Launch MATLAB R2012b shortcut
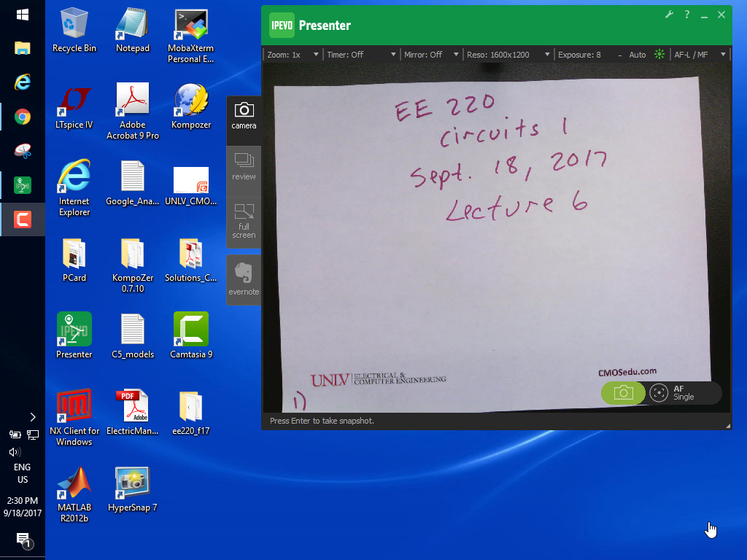 [x=74, y=494]
